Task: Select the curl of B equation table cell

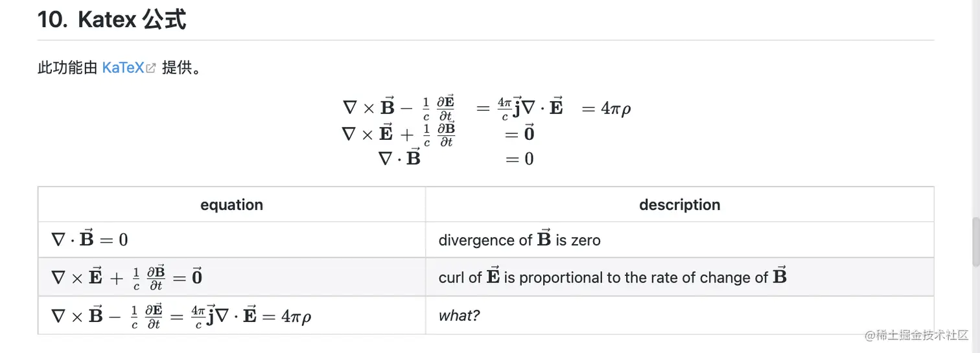Action: pos(231,315)
